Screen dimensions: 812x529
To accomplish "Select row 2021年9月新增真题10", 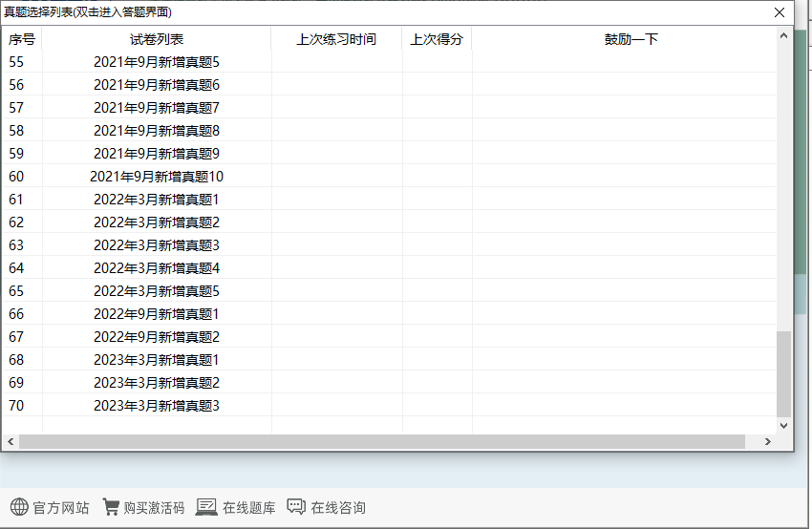I will pyautogui.click(x=157, y=177).
